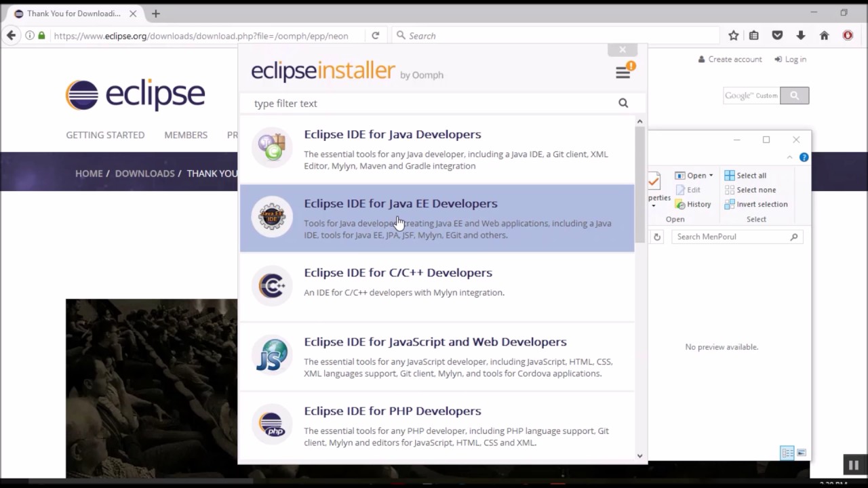Screen dimensions: 868x488
Task: Select Eclipse IDE for Java Developers
Action: 437,149
